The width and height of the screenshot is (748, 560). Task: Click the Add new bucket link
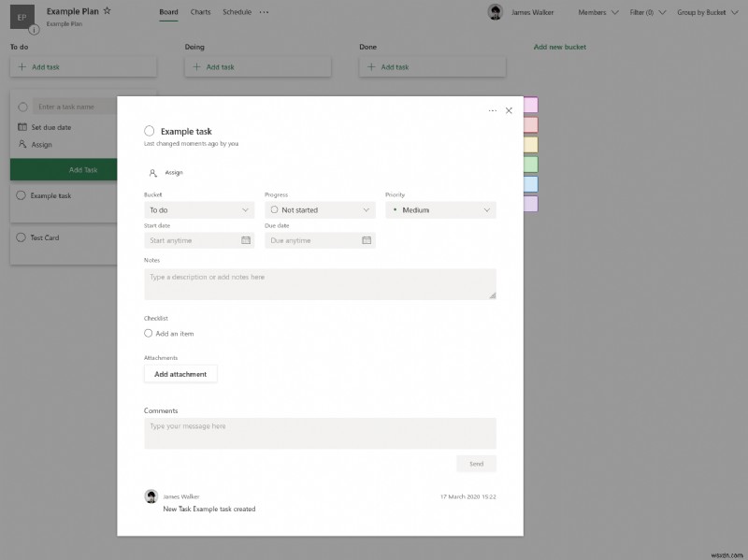[558, 46]
